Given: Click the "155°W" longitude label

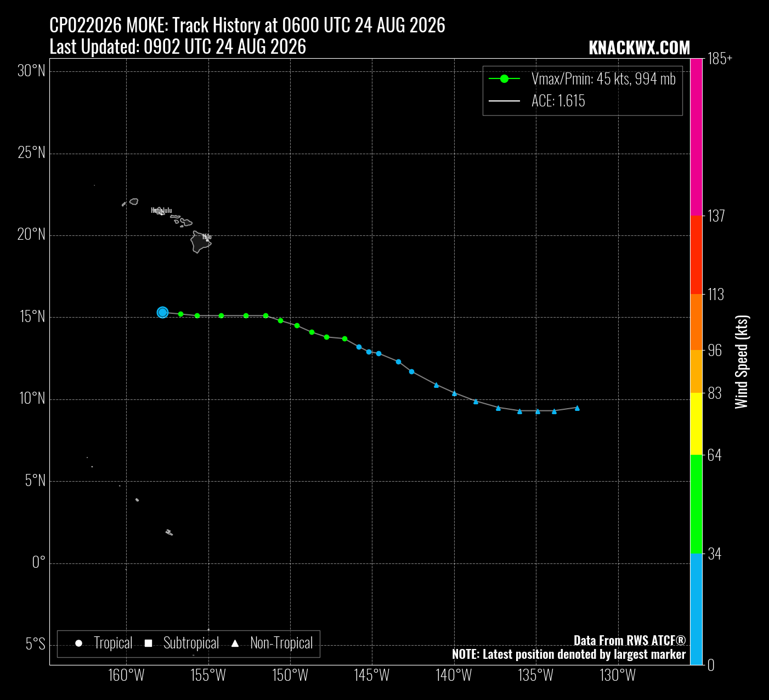Looking at the screenshot, I should point(208,675).
